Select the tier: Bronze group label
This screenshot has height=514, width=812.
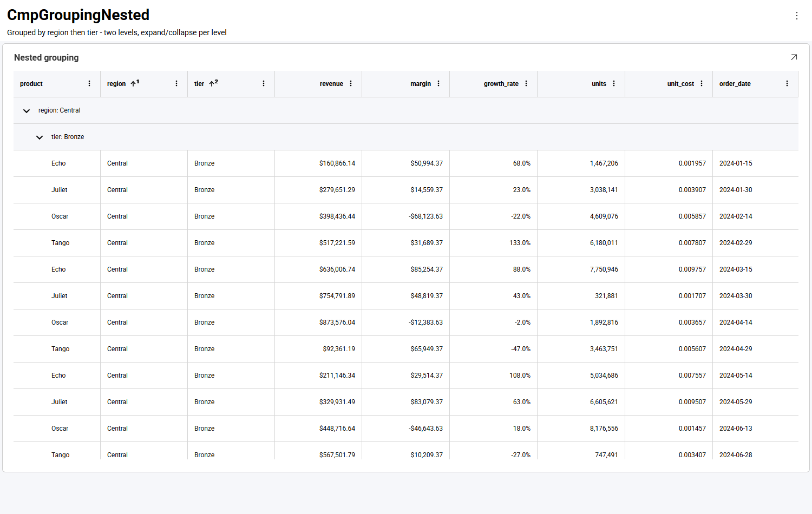coord(68,137)
